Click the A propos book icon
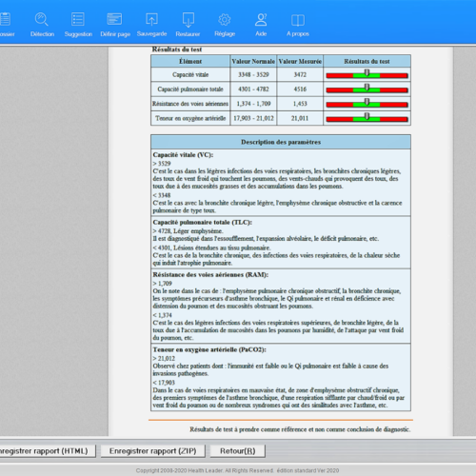This screenshot has width=476, height=476. coord(298,20)
